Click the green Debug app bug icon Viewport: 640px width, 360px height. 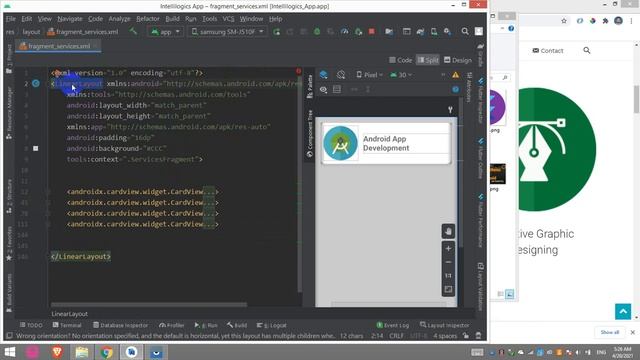click(317, 31)
